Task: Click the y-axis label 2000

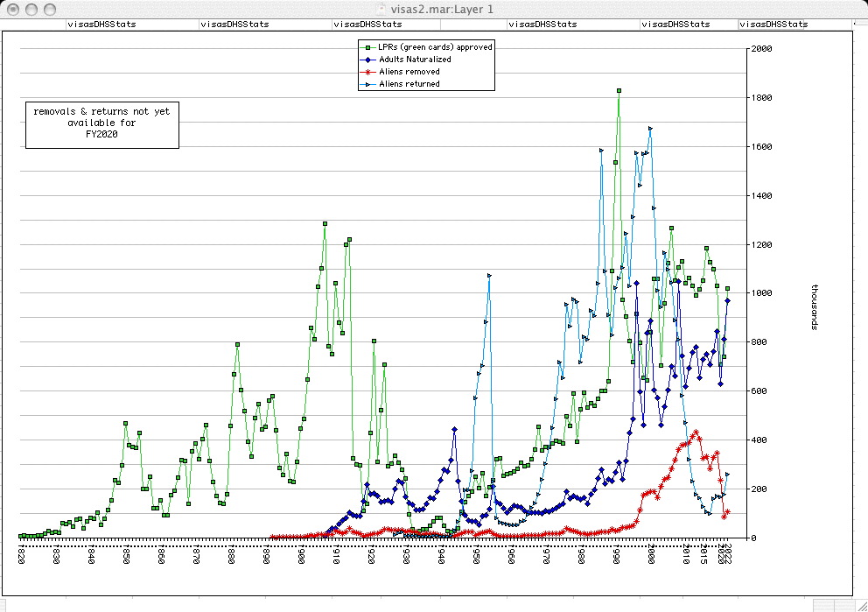Action: [x=762, y=49]
